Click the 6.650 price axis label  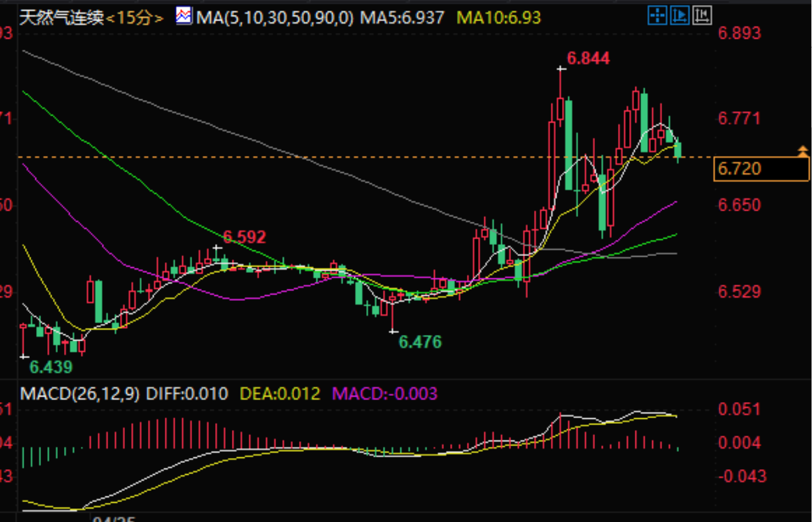click(739, 205)
